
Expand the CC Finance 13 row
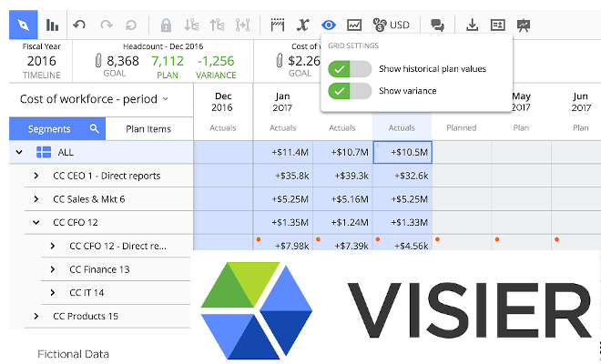(x=53, y=269)
